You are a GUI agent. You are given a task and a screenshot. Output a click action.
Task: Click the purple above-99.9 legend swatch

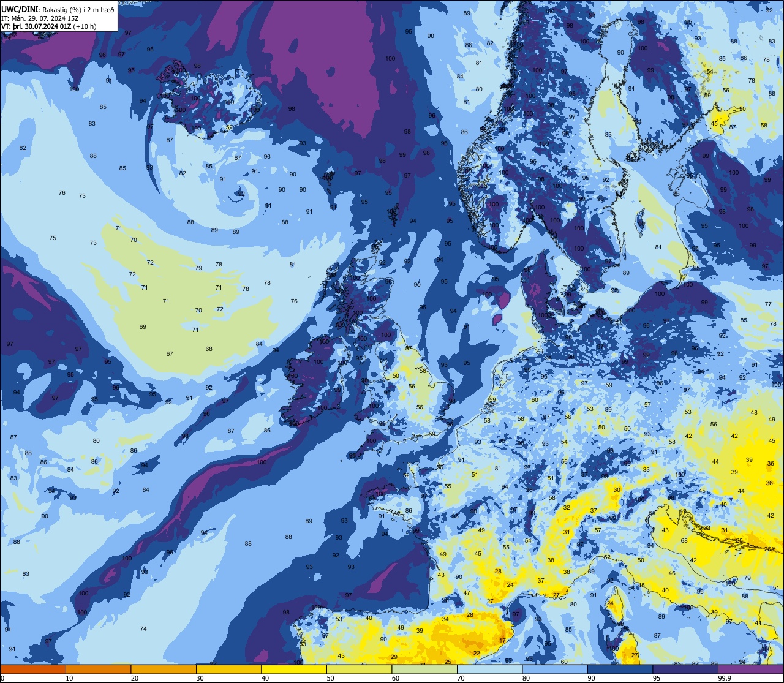pyautogui.click(x=750, y=669)
